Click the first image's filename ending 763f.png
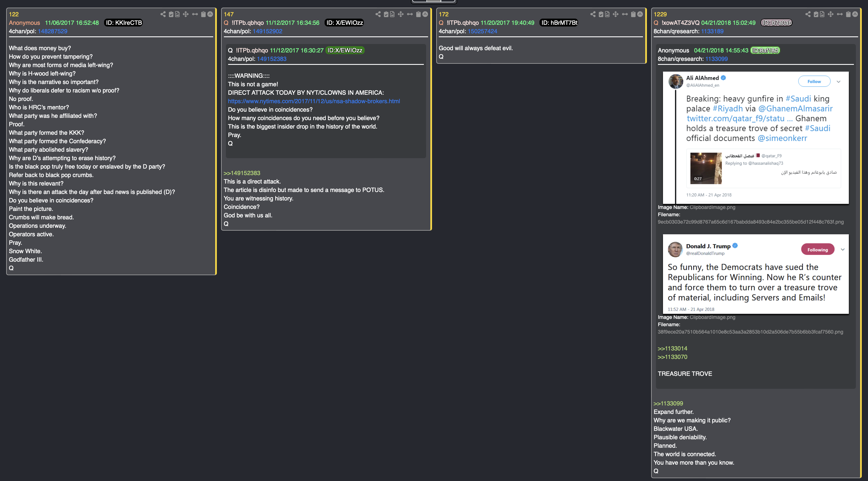This screenshot has height=481, width=868. pyautogui.click(x=750, y=222)
